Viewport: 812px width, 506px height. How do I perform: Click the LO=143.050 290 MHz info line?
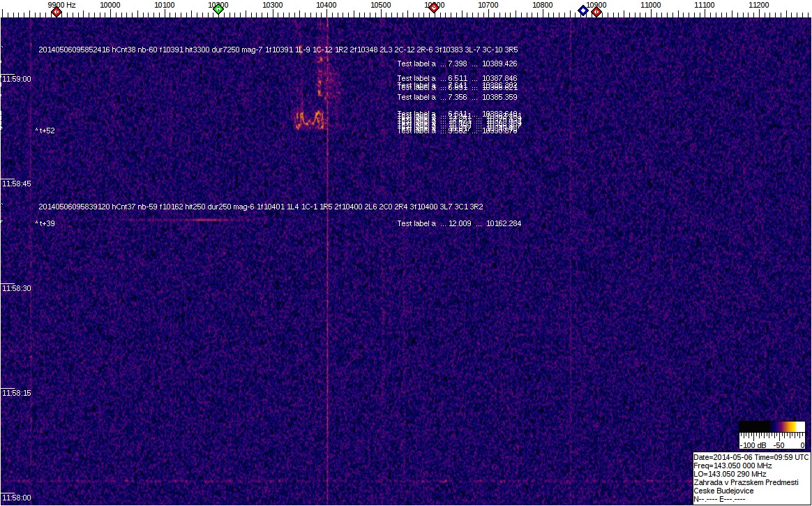click(730, 474)
